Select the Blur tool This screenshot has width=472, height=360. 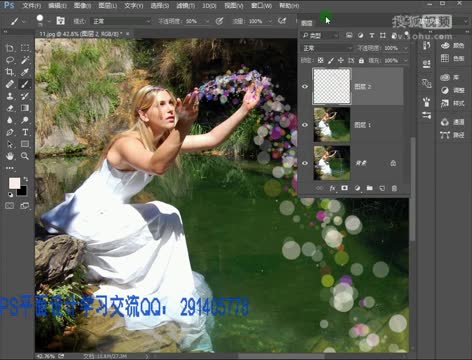click(10, 120)
